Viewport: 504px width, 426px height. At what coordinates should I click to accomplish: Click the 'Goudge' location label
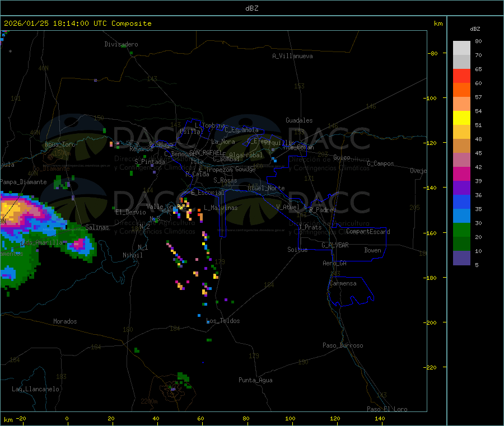click(245, 169)
